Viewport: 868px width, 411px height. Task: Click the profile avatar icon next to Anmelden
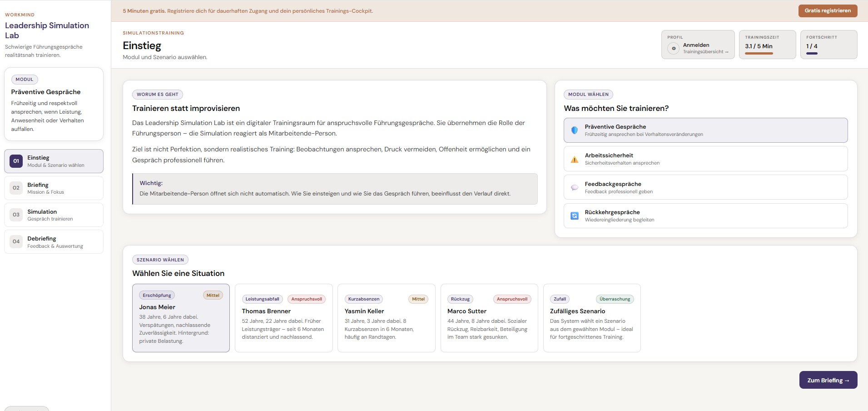(x=674, y=48)
